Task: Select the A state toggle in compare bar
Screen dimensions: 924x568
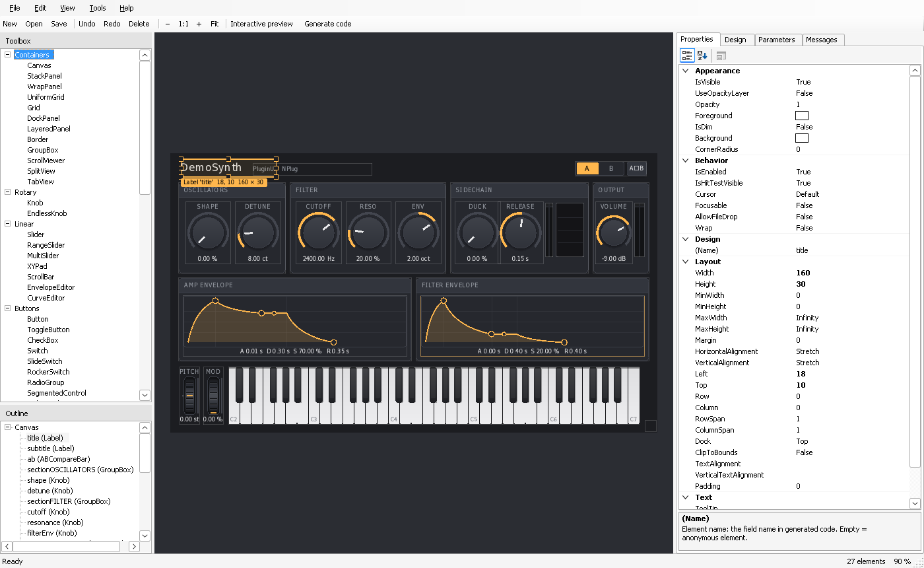Action: pos(587,168)
